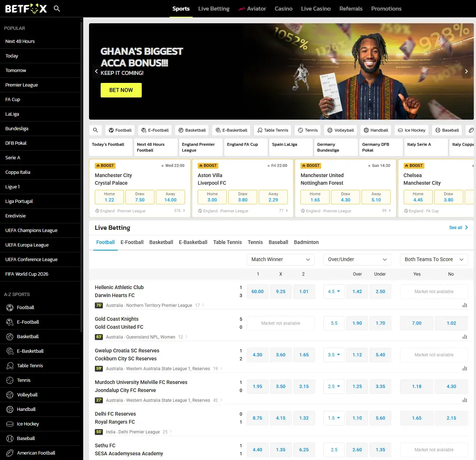Show next banner slide with right arrow
The width and height of the screenshot is (476, 460).
[467, 71]
